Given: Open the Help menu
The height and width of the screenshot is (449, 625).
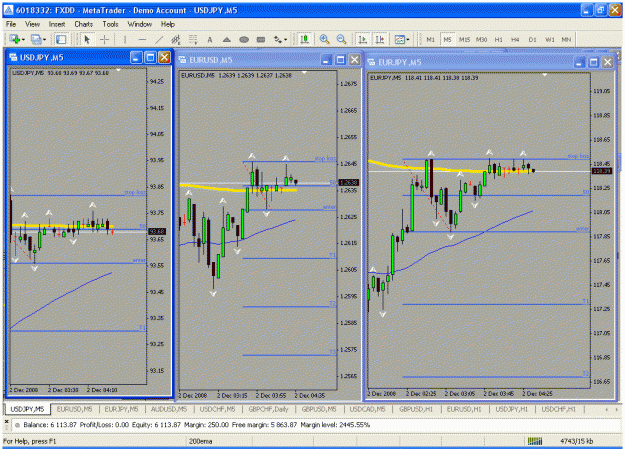Looking at the screenshot, I should 168,24.
